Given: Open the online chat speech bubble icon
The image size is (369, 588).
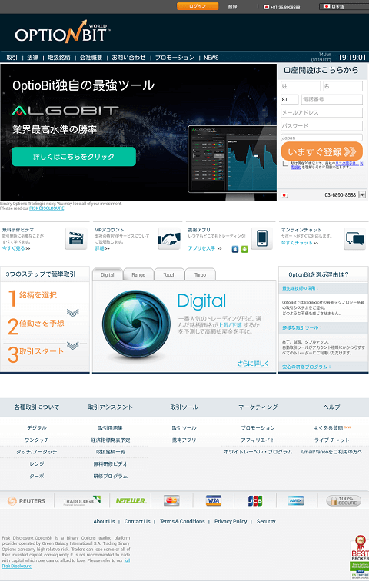Looking at the screenshot, I should (354, 238).
